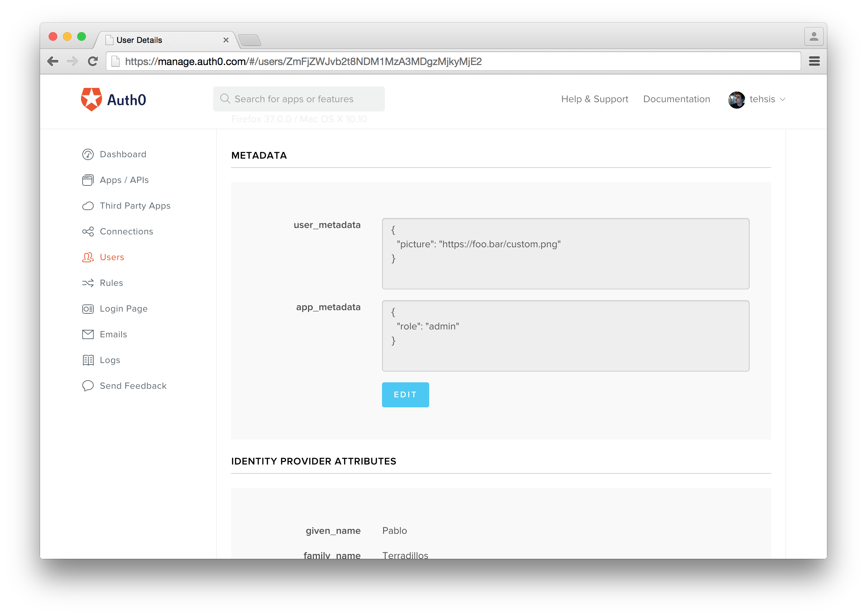
Task: Open the Chrome hamburger menu
Action: tap(814, 61)
